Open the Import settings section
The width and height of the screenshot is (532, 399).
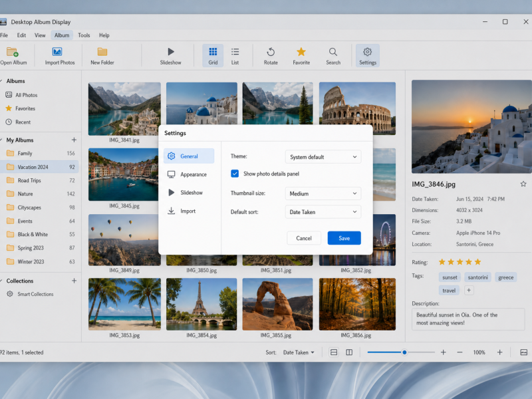189,211
